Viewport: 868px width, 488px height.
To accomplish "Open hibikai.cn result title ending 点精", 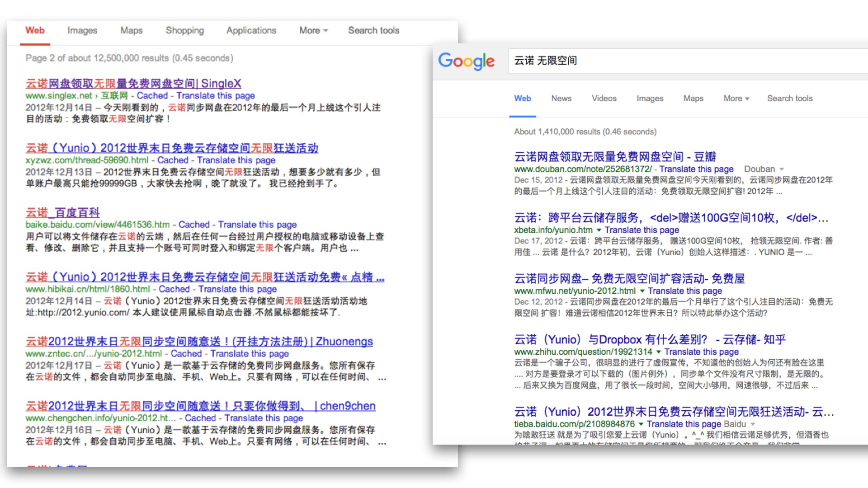I will [x=205, y=277].
